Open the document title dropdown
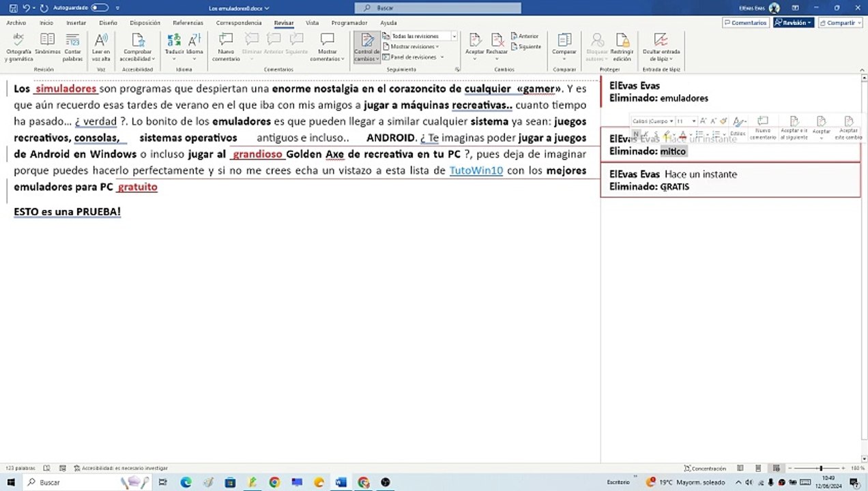The width and height of the screenshot is (868, 491). click(239, 8)
